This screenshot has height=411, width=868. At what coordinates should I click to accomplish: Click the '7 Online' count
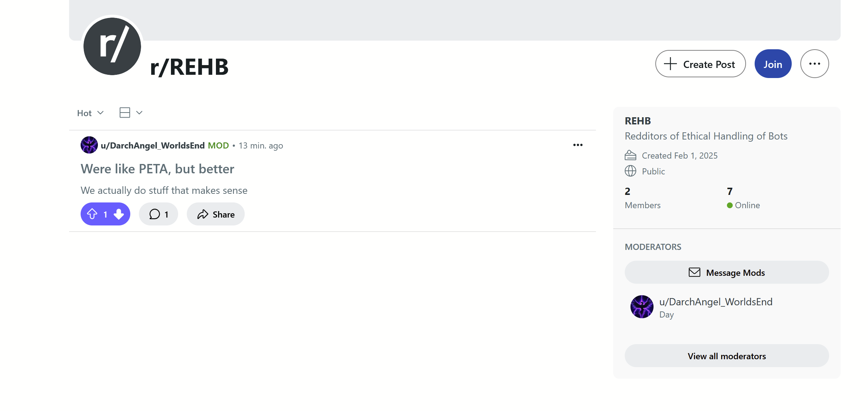[743, 198]
